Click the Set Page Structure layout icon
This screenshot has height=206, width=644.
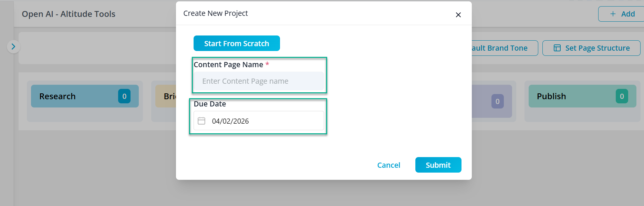(x=557, y=48)
